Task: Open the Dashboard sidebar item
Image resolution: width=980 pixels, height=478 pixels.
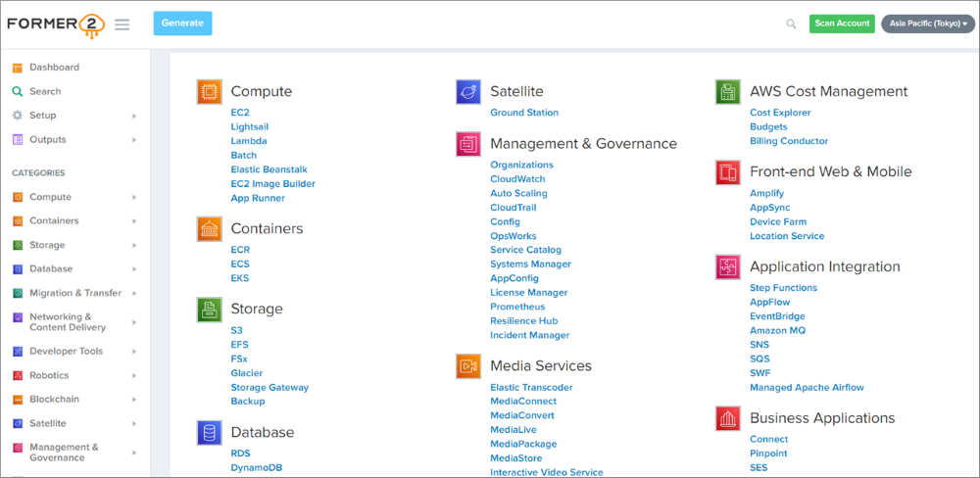Action: [54, 68]
